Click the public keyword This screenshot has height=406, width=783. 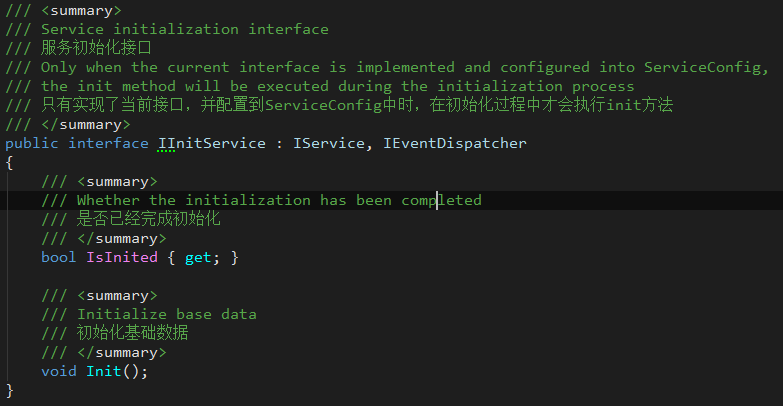pos(31,143)
